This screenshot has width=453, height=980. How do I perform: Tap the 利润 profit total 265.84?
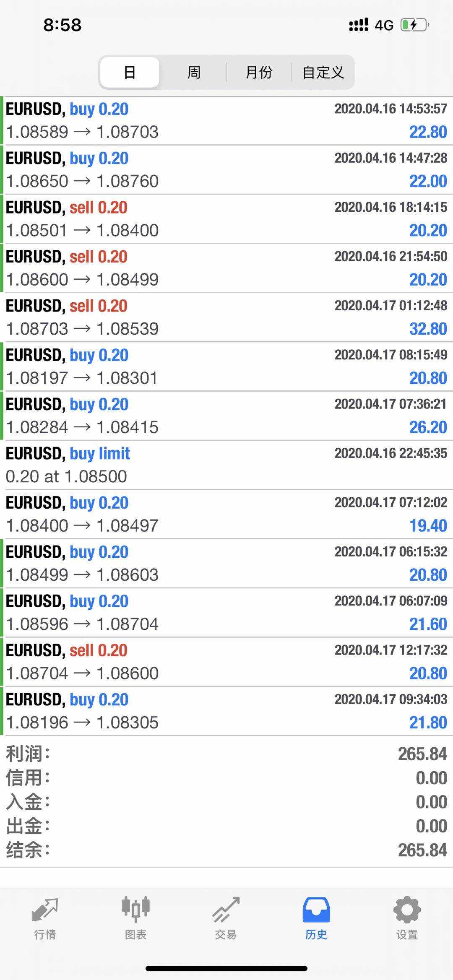(x=422, y=754)
